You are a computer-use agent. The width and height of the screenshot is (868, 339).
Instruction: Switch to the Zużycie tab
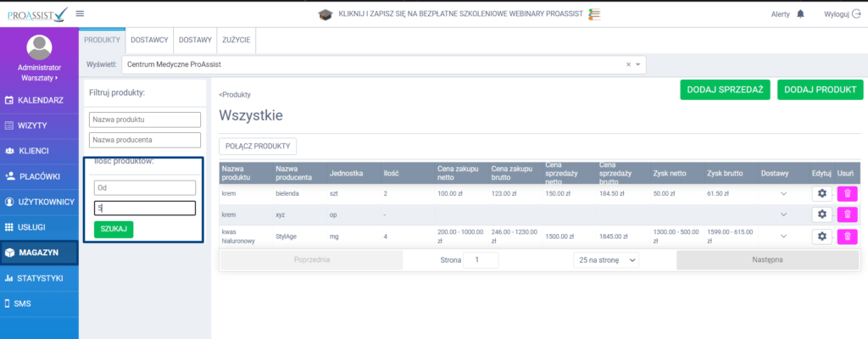click(236, 40)
